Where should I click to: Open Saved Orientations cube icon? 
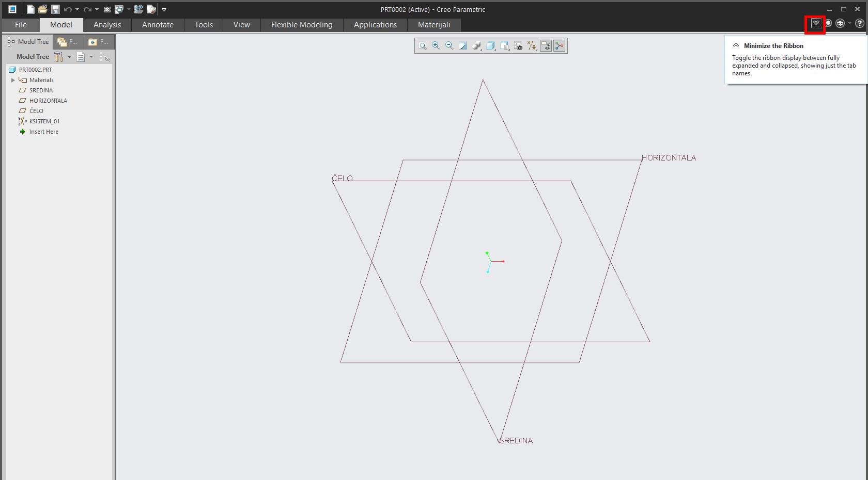coord(490,46)
